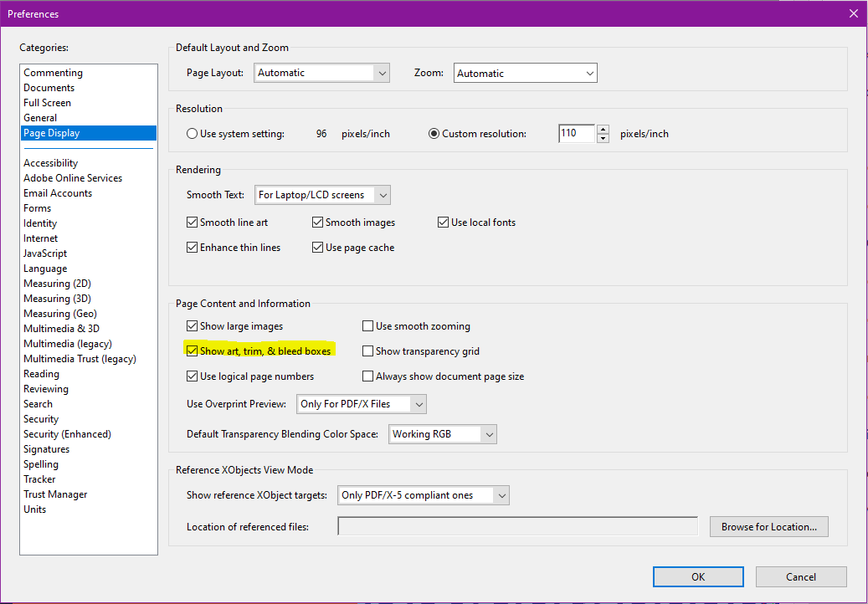Open Transparency Blending Color Space dropdown
This screenshot has width=868, height=604.
443,434
